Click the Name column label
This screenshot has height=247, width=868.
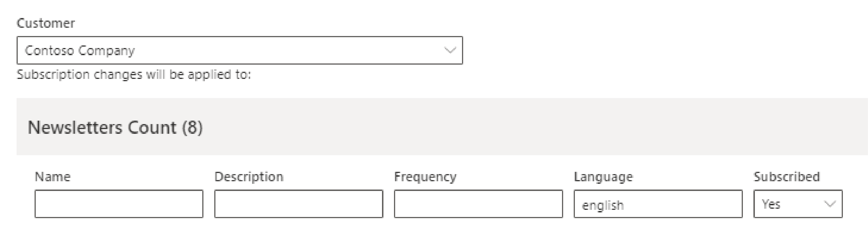click(x=53, y=177)
